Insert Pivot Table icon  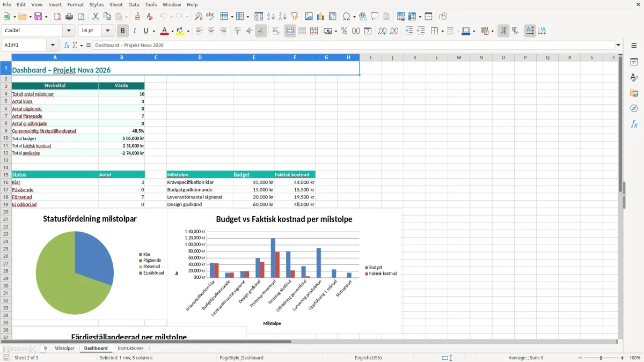(333, 17)
